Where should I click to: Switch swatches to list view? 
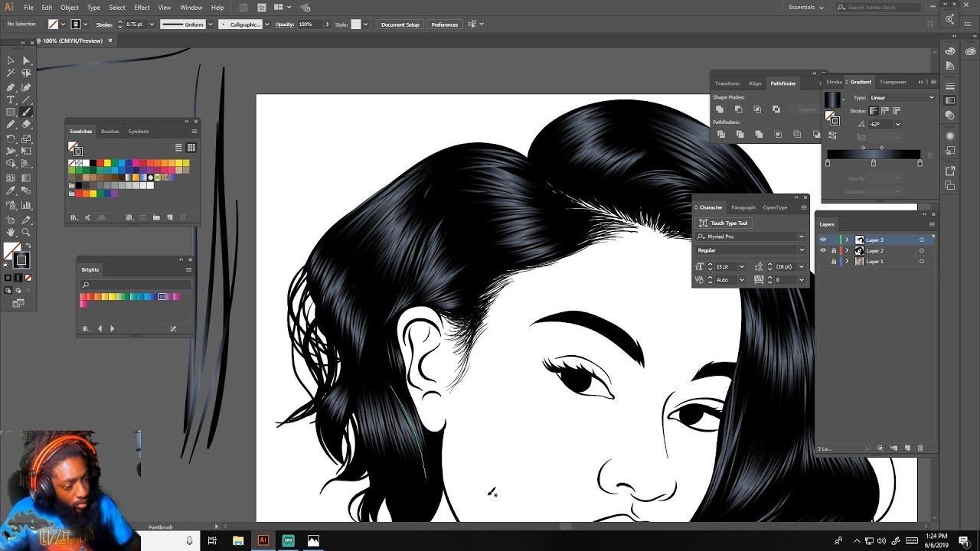pos(178,148)
